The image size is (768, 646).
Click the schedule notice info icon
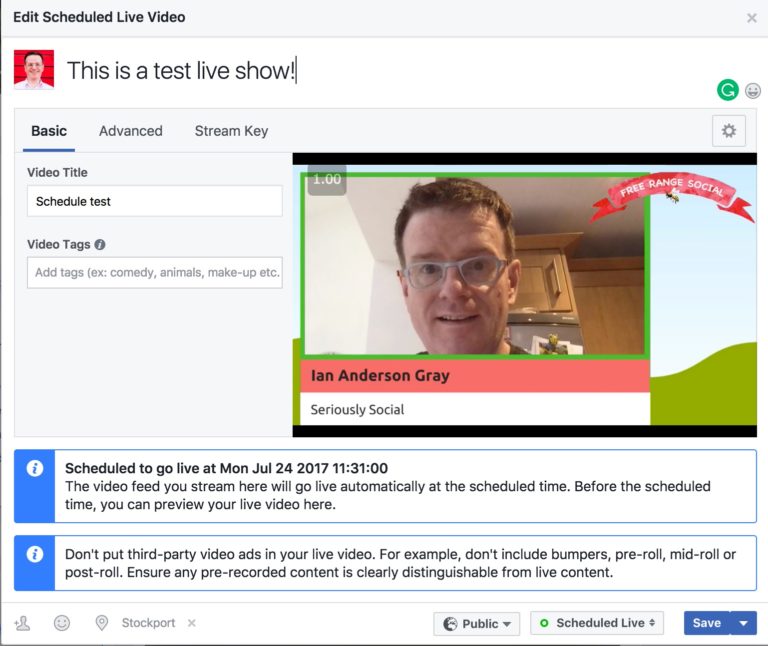tap(34, 468)
